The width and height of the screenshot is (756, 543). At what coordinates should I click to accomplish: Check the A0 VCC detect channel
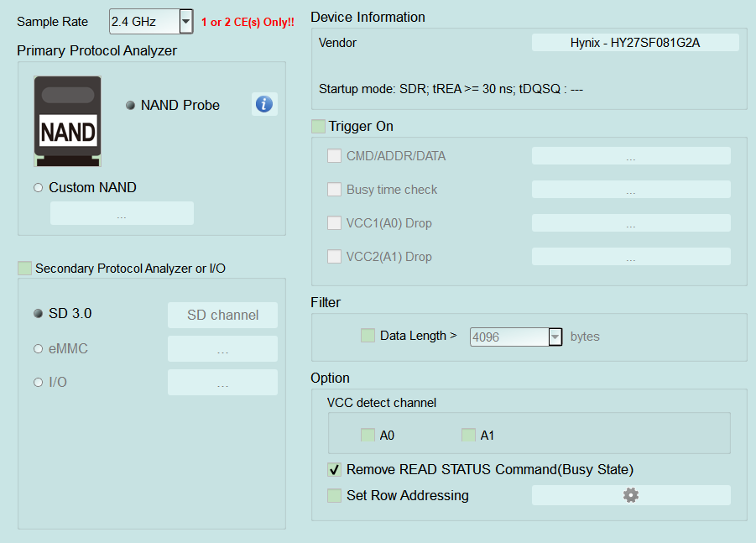(x=368, y=435)
